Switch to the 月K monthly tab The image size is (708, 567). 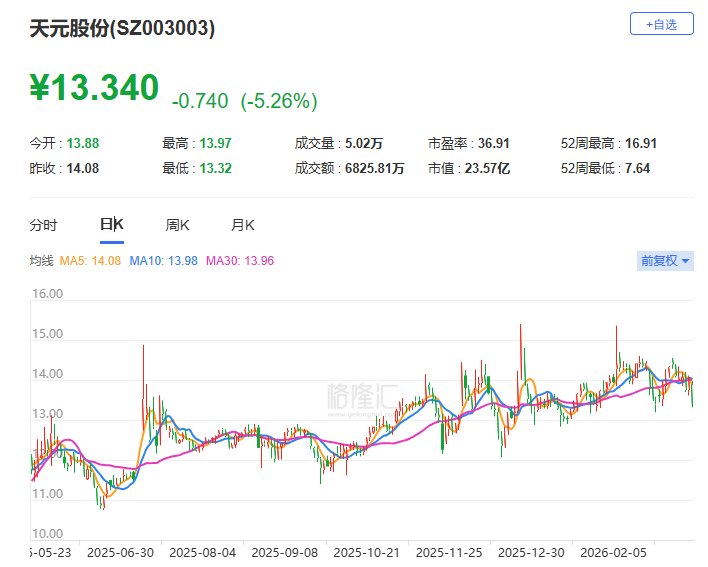243,225
